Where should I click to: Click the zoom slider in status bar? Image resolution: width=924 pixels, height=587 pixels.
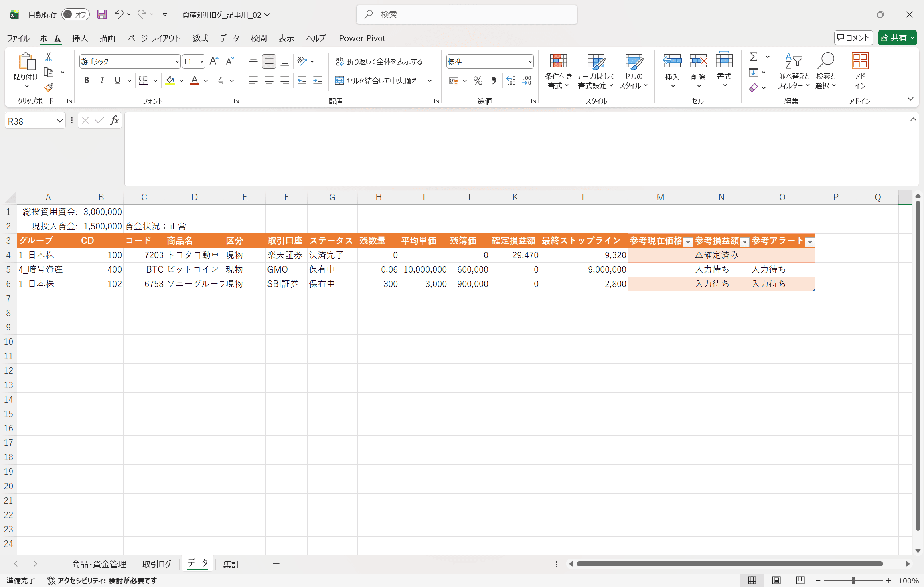853,580
